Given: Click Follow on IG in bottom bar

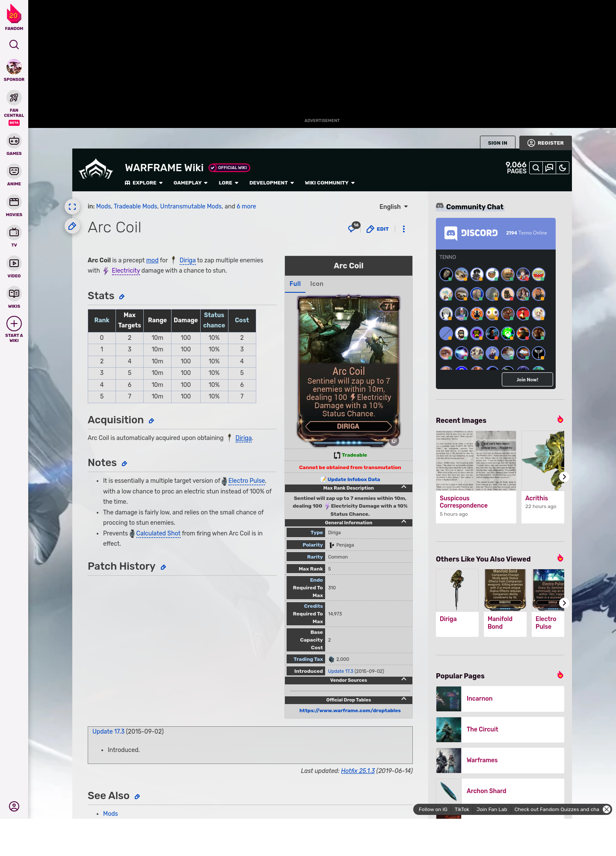Looking at the screenshot, I should point(433,809).
